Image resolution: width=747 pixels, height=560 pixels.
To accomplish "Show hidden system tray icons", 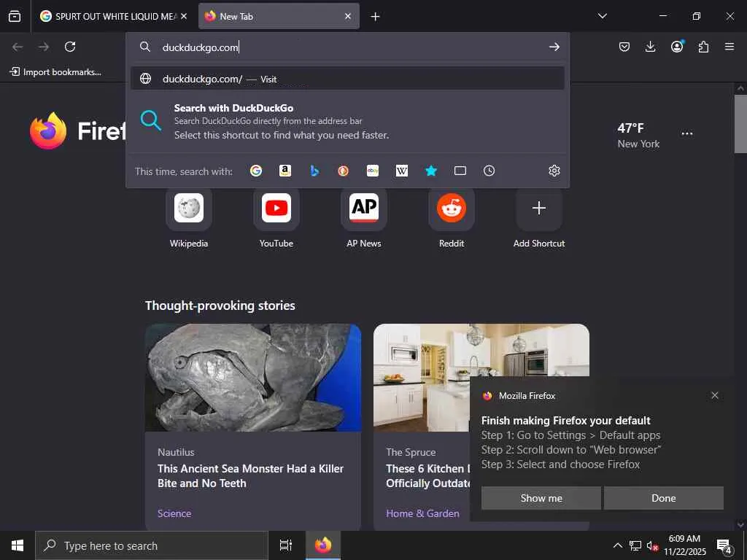I will point(617,545).
